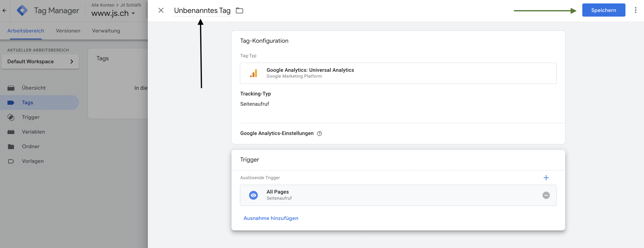The height and width of the screenshot is (248, 644).
Task: Click the Jil Schläfli breadcrumb
Action: click(131, 5)
